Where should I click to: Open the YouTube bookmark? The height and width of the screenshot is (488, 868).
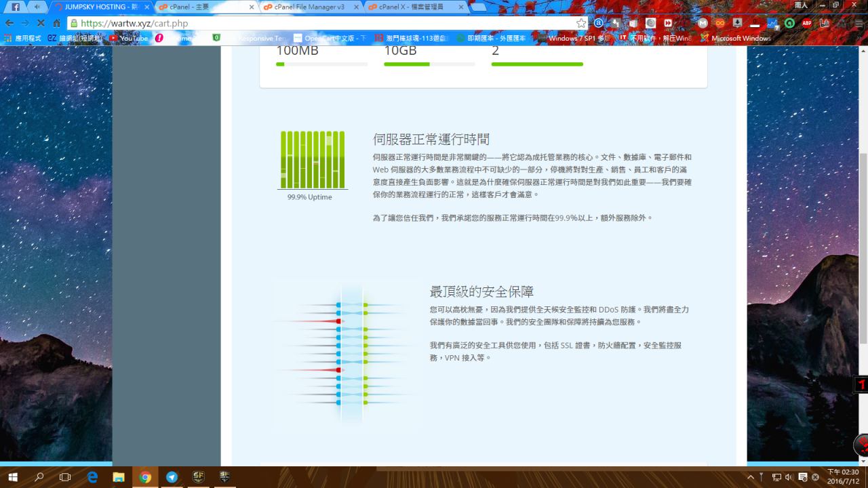(129, 39)
